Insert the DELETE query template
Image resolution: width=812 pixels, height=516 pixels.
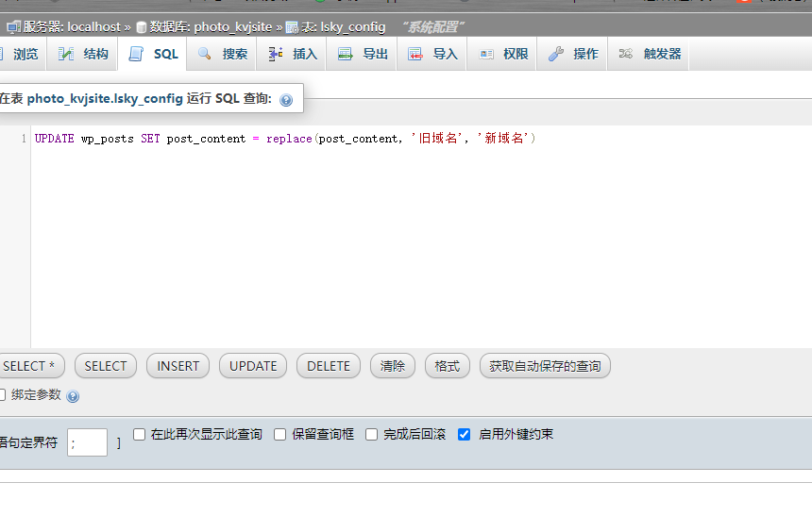(329, 366)
